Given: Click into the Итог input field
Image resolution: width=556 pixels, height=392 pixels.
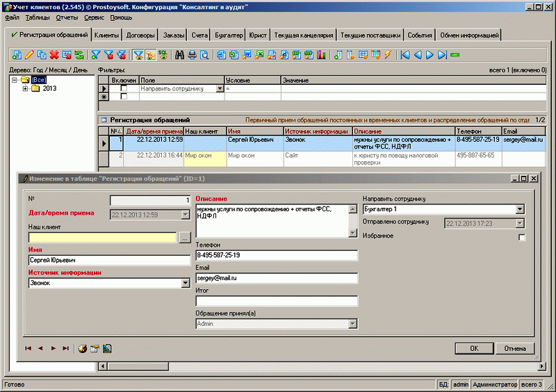Looking at the screenshot, I should [x=277, y=302].
